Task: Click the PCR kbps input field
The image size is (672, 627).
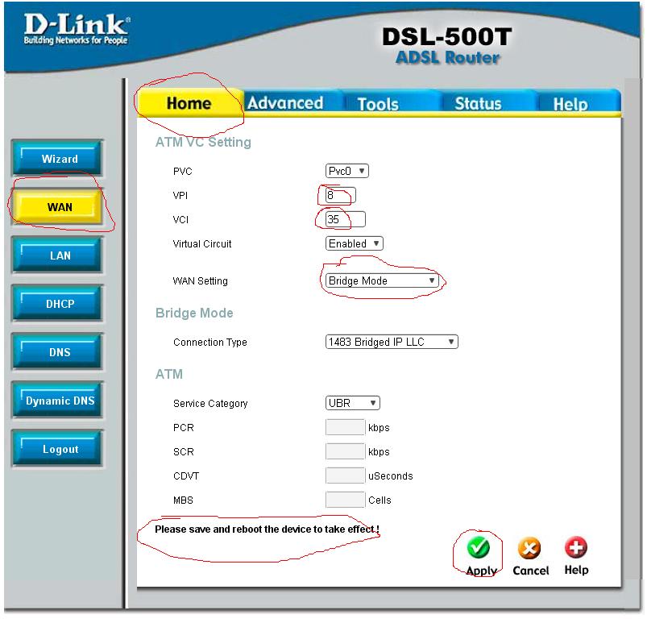Action: click(345, 427)
